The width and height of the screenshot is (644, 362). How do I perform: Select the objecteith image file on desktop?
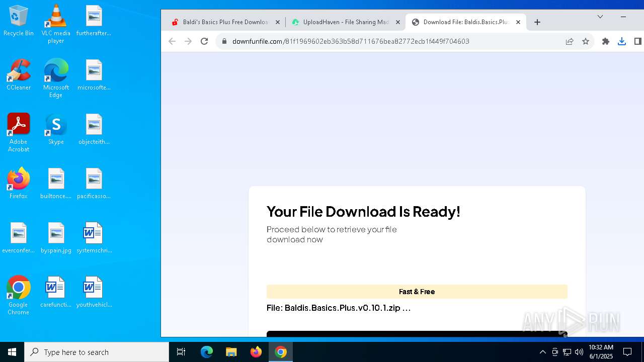pos(94,130)
